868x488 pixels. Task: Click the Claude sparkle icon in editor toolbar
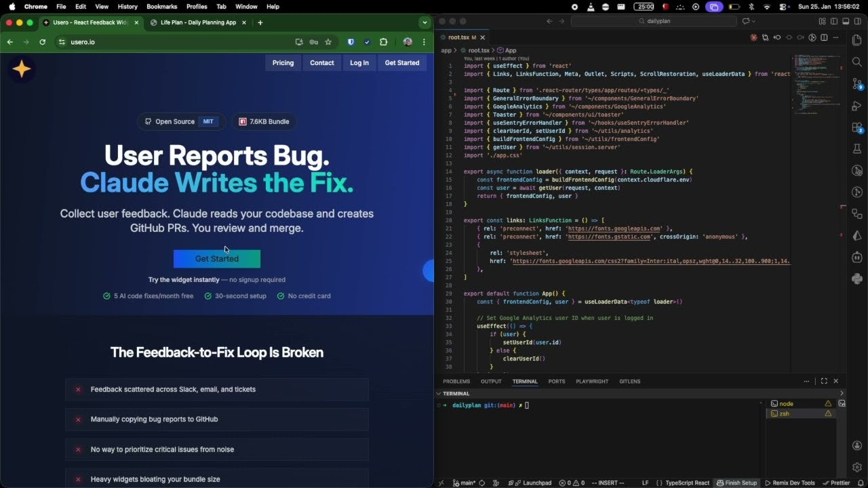point(753,37)
